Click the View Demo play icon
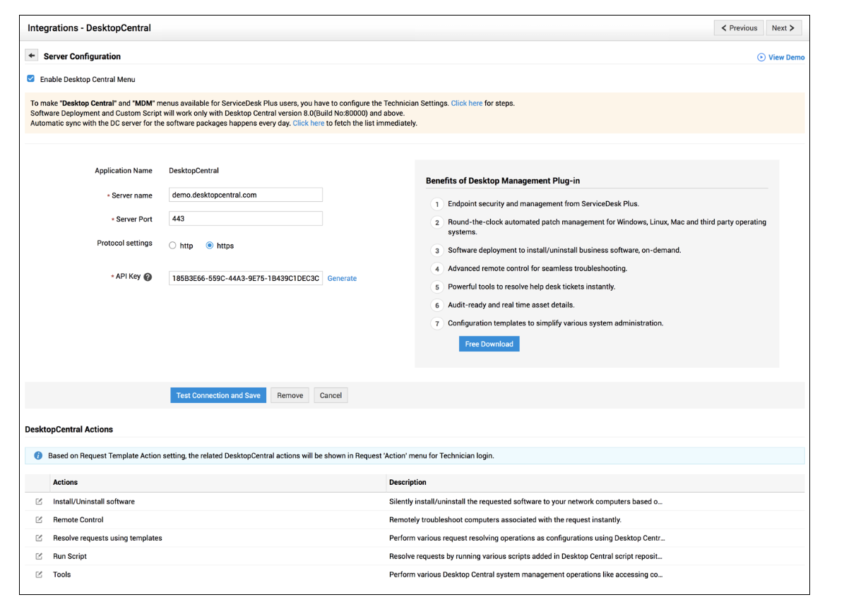Viewport: 868px width, 602px height. 761,57
